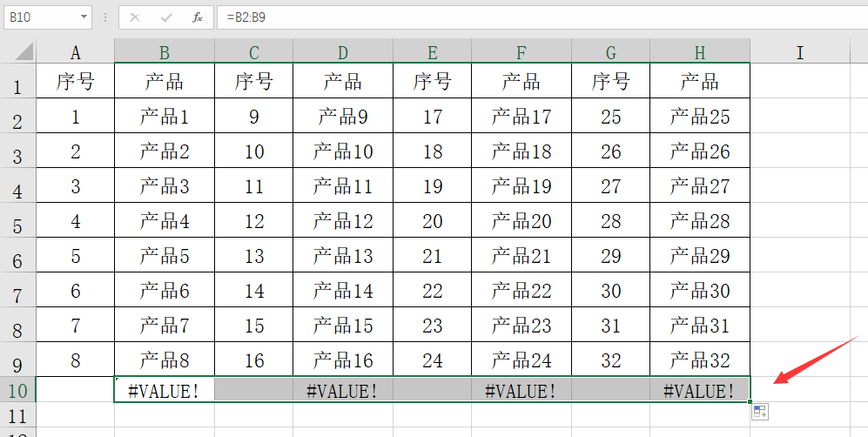Screen dimensions: 868x437
Task: Click cell B10 with #VALUE! error
Action: point(165,390)
